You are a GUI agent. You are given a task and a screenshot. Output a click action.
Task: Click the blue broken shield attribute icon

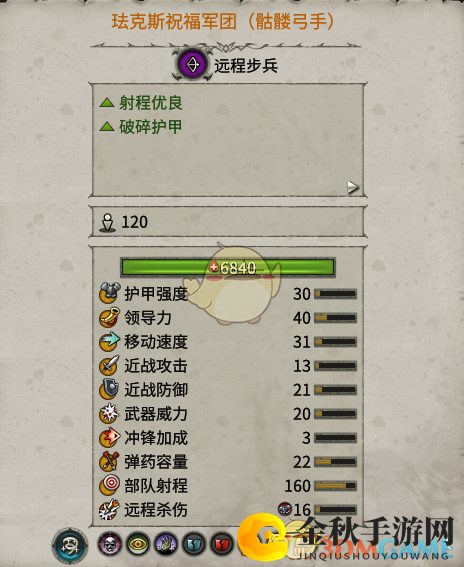tap(194, 544)
